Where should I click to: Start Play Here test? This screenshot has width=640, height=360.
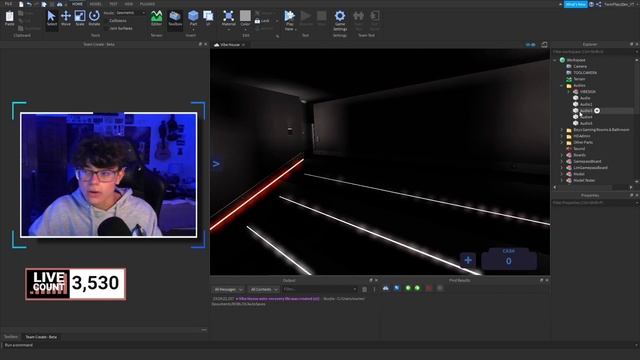click(289, 20)
